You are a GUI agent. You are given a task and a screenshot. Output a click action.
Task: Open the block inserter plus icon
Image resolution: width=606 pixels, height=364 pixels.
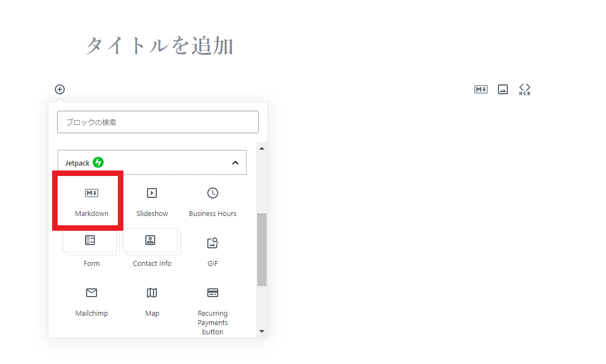(x=60, y=89)
